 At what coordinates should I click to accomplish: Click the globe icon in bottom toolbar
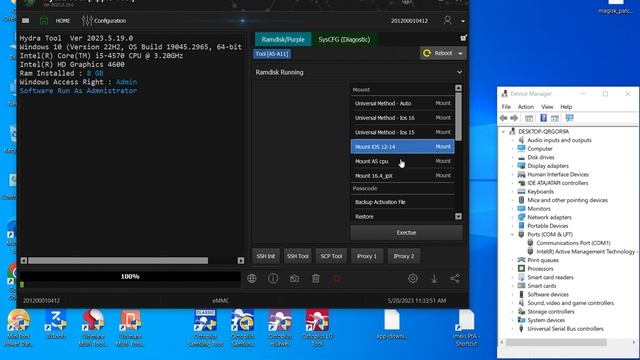click(x=252, y=278)
